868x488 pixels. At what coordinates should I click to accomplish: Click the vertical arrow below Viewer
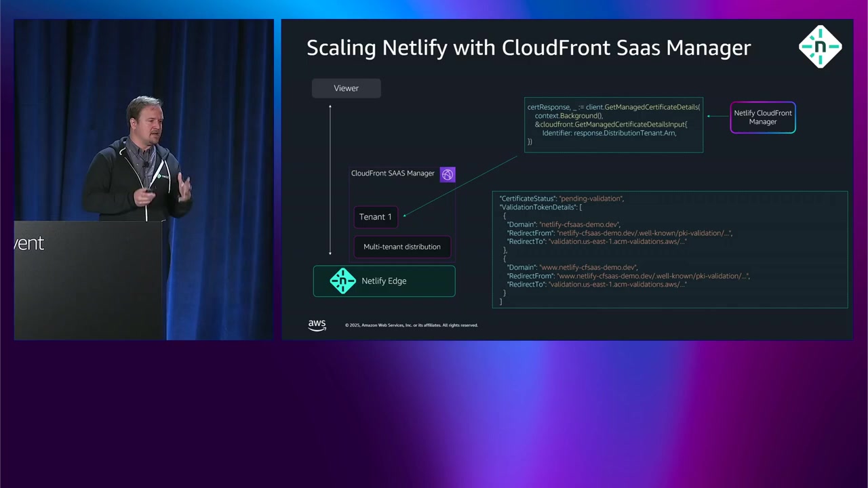(x=330, y=180)
